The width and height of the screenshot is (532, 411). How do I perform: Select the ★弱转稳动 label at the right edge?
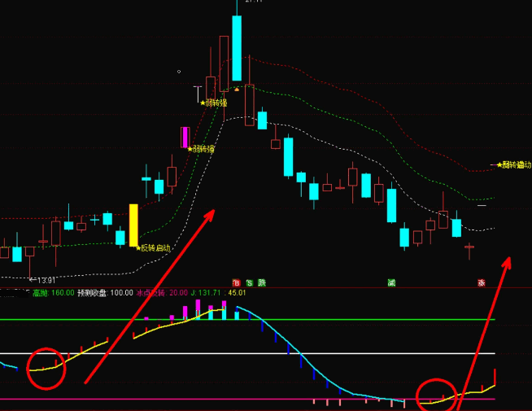tap(513, 165)
